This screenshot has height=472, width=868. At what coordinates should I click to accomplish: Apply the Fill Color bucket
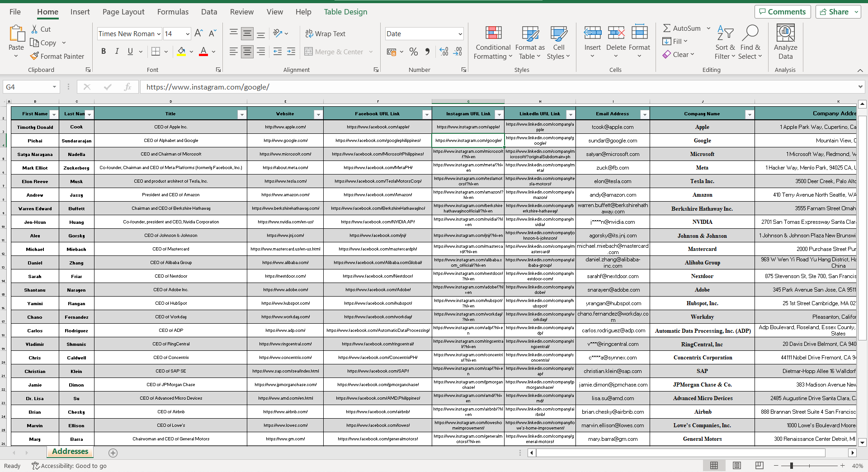point(181,52)
